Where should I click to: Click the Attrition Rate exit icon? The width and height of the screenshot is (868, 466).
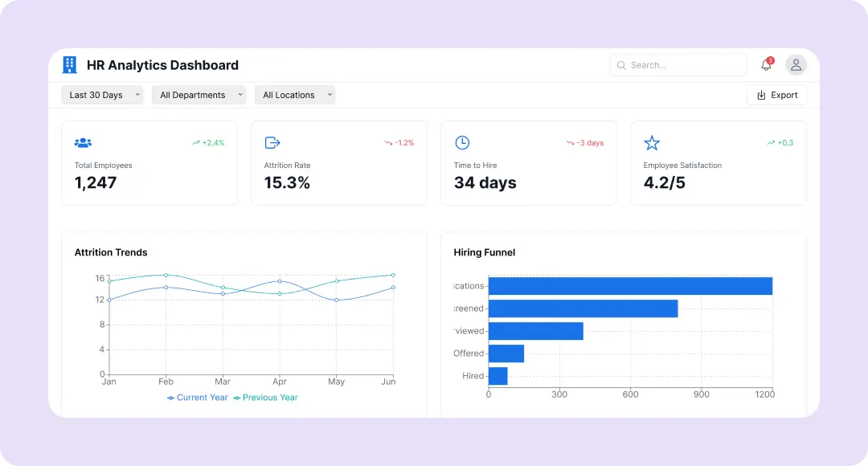(x=272, y=143)
